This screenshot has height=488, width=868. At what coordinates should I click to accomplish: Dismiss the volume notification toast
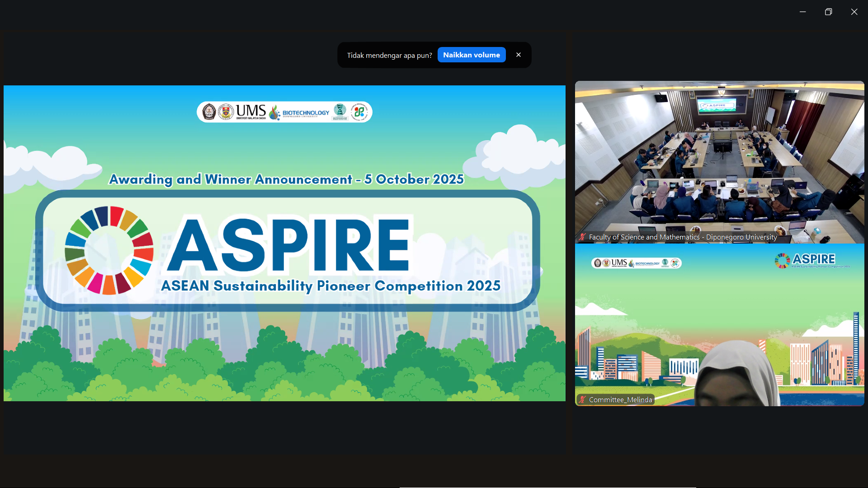pos(519,55)
